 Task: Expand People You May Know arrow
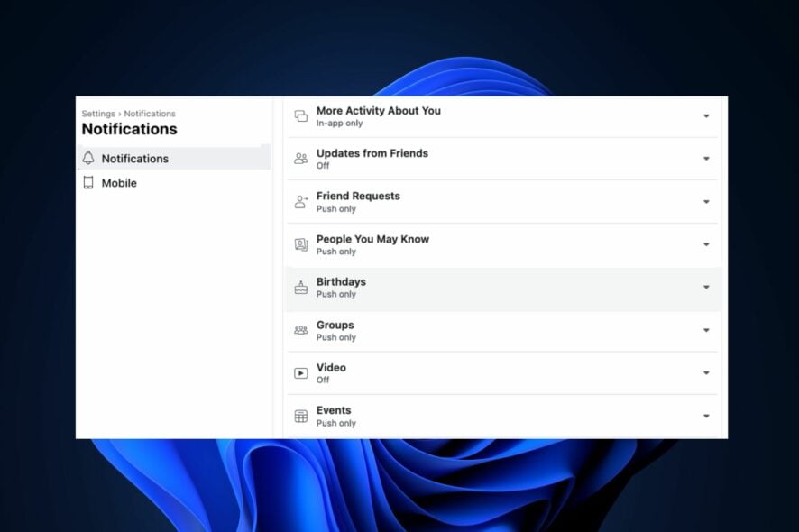(x=706, y=244)
